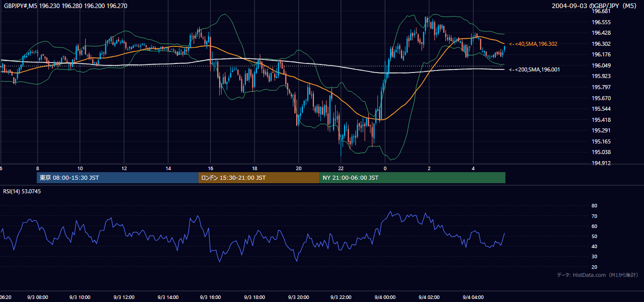Click hour label 16 under the price chart
This screenshot has width=644, height=302.
click(211, 168)
